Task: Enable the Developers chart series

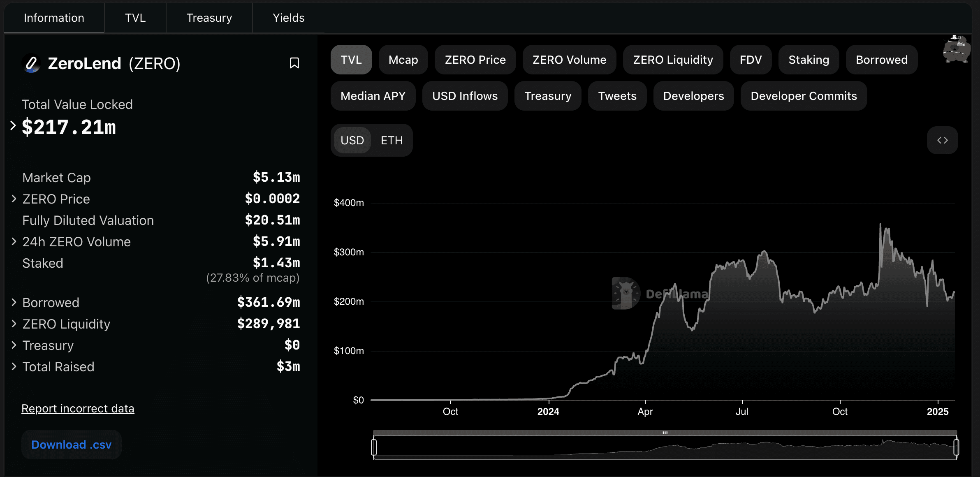Action: [693, 96]
